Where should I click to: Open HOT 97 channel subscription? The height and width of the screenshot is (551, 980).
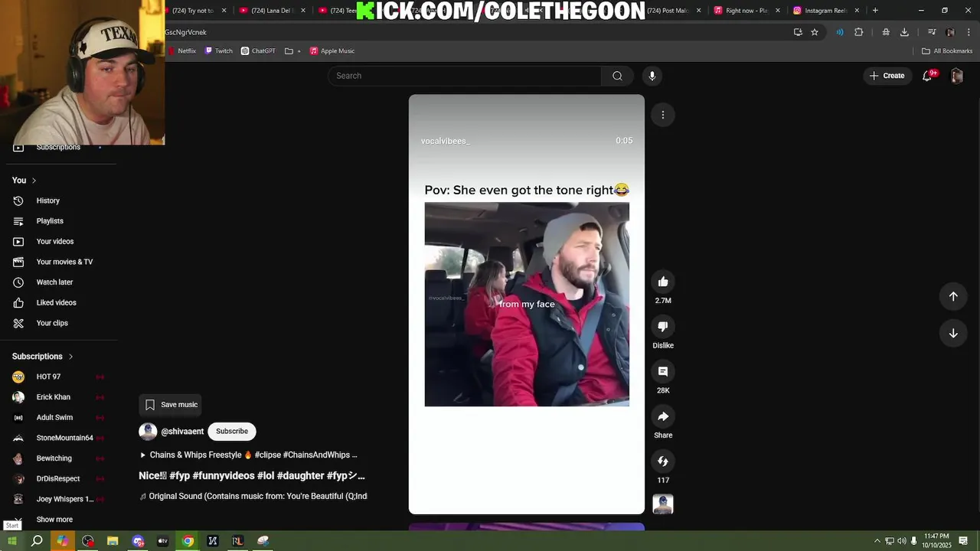48,377
